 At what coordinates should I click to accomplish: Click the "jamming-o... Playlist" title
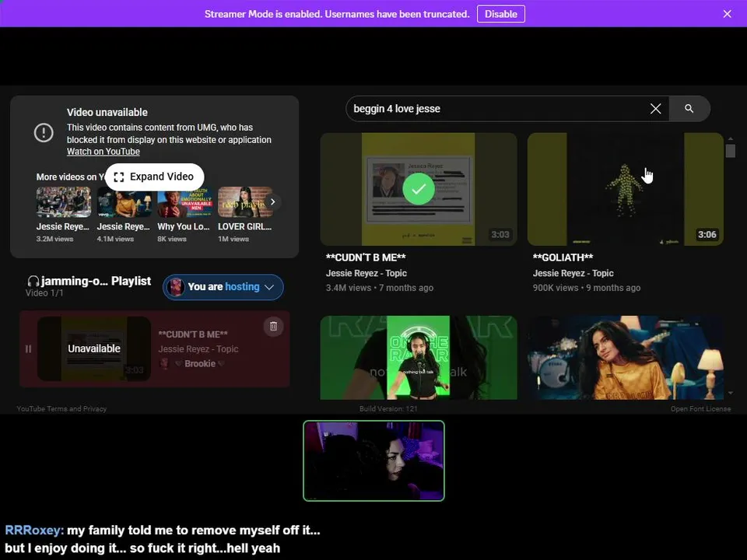click(96, 281)
